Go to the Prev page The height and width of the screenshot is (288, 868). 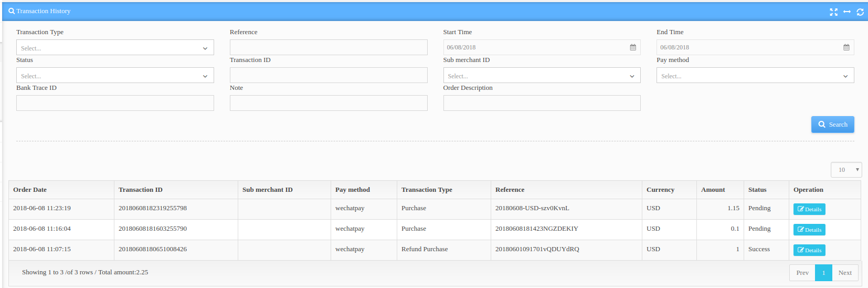[802, 273]
